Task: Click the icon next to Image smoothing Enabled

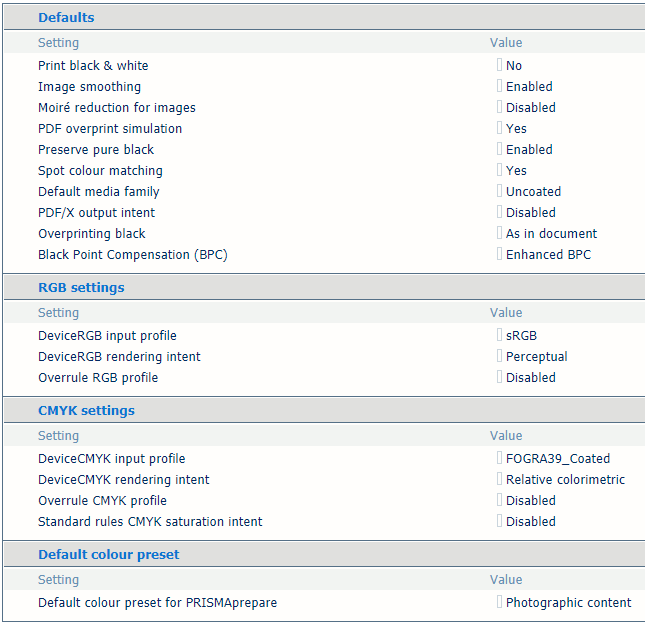Action: coord(499,86)
